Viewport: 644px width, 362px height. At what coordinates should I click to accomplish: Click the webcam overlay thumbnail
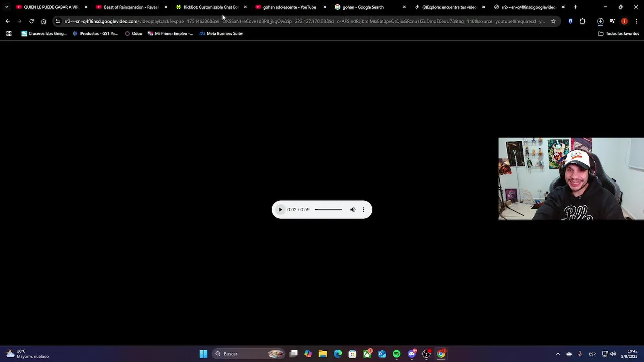[571, 178]
